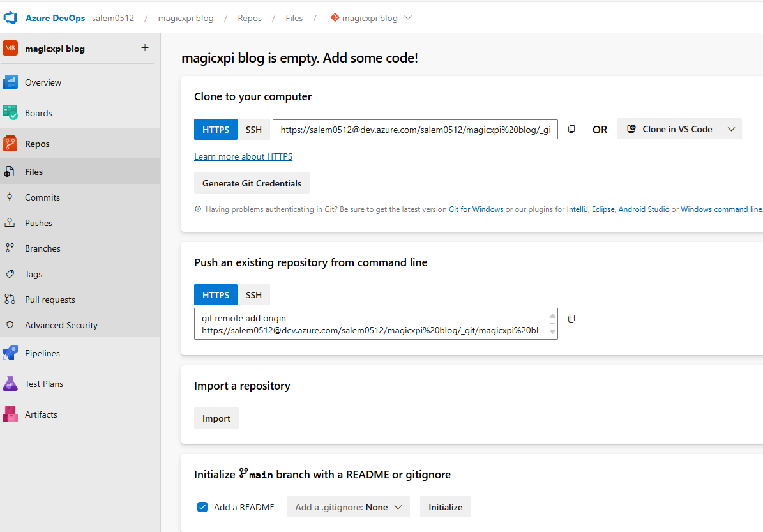Open the Add a .gitignore dropdown
This screenshot has height=532, width=763.
[x=348, y=506]
